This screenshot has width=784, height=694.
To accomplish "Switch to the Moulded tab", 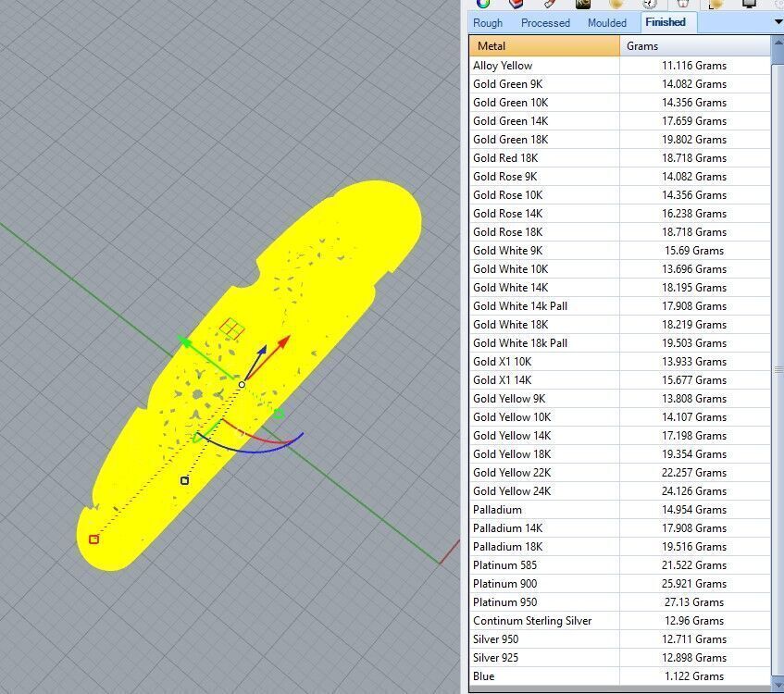I will click(x=606, y=23).
